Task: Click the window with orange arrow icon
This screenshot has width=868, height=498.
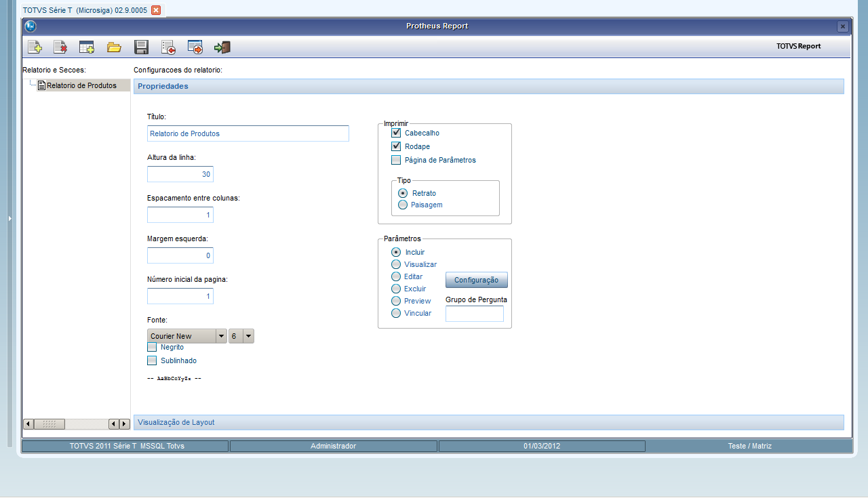Action: pyautogui.click(x=195, y=47)
